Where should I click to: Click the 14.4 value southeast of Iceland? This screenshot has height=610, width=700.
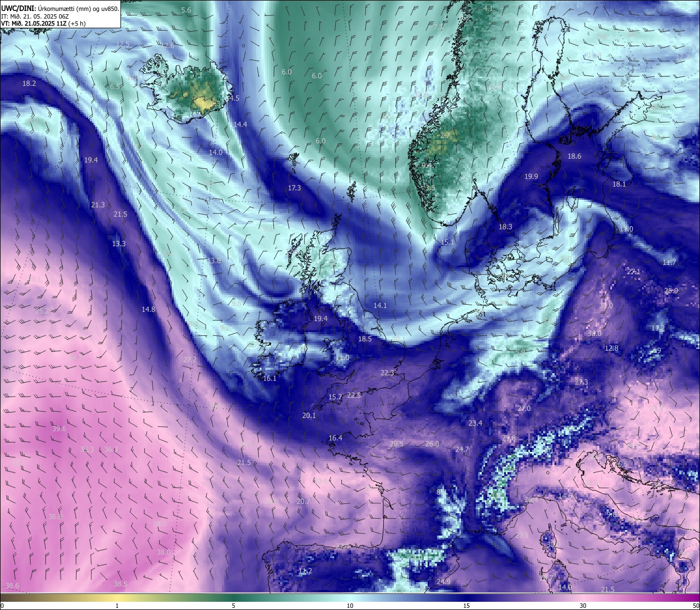[x=241, y=125]
